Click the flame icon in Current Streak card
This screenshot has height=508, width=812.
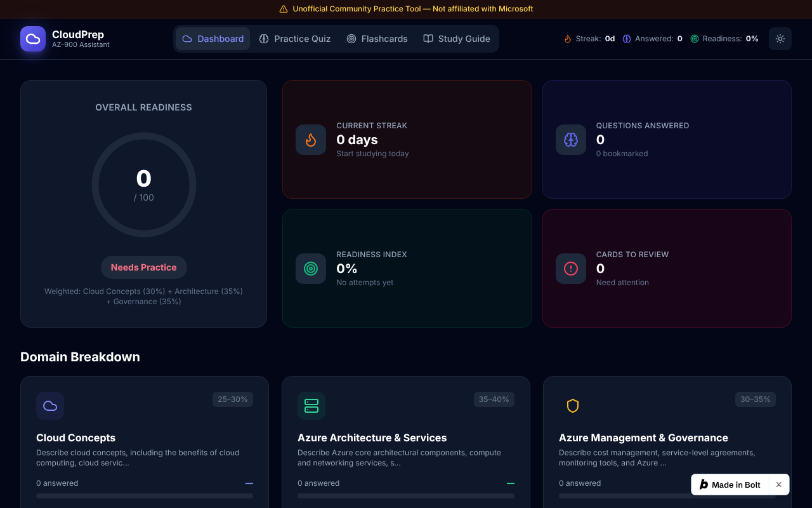tap(311, 140)
